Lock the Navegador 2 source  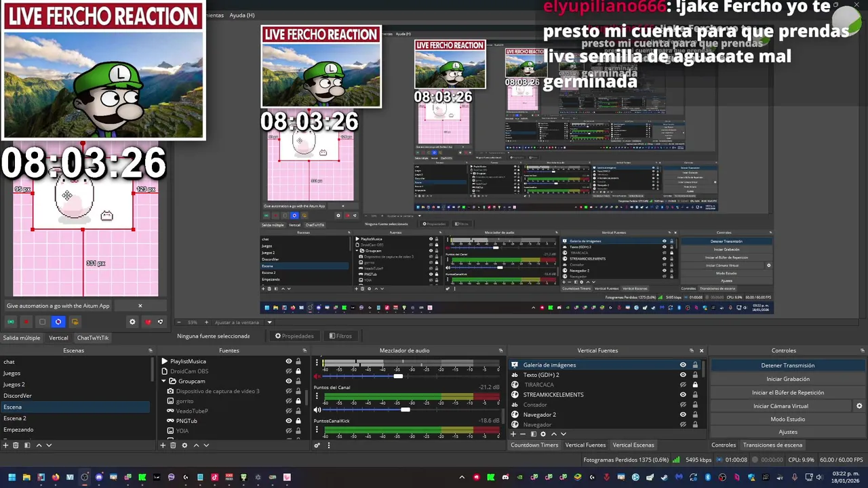[x=694, y=415]
